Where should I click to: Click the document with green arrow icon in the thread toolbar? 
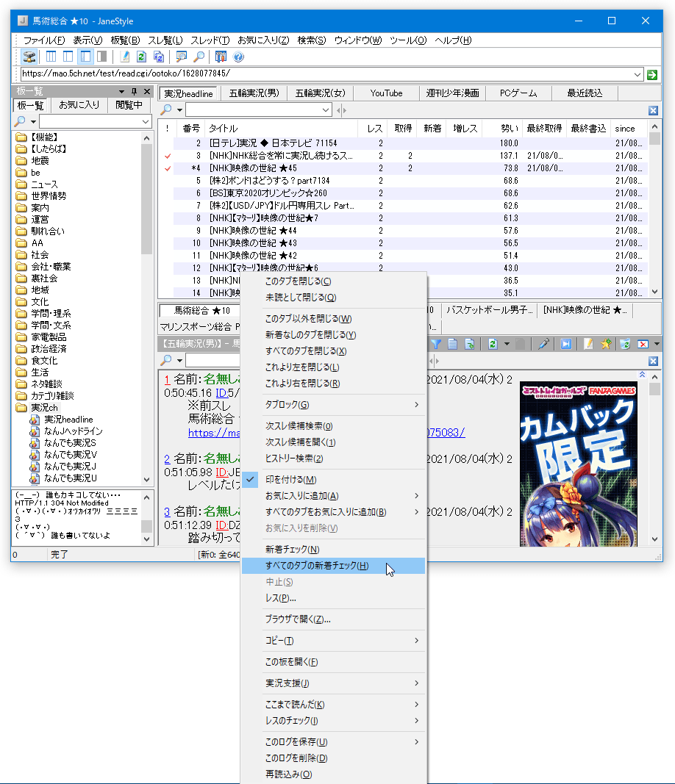coord(469,344)
